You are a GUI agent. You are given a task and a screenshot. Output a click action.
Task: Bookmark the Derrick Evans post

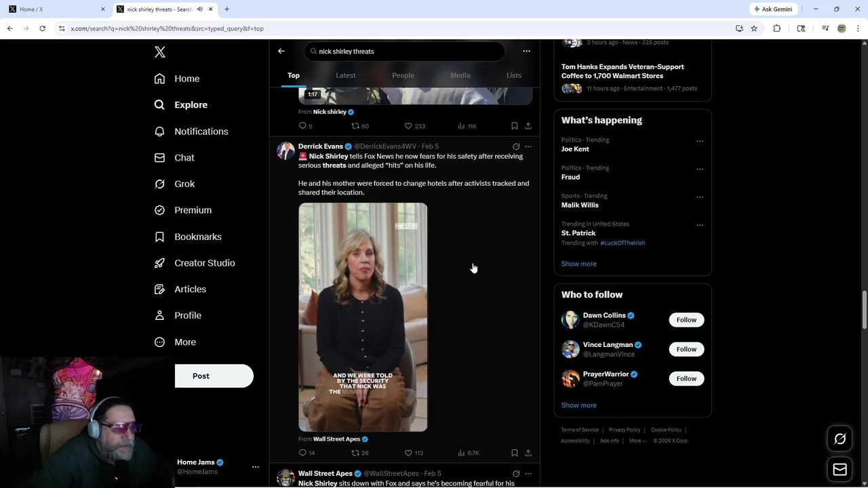(515, 453)
